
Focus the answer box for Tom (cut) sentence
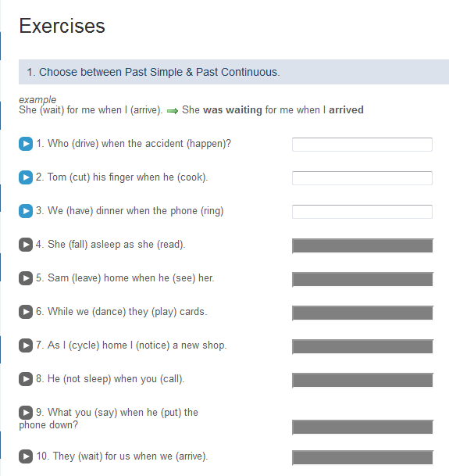point(362,178)
